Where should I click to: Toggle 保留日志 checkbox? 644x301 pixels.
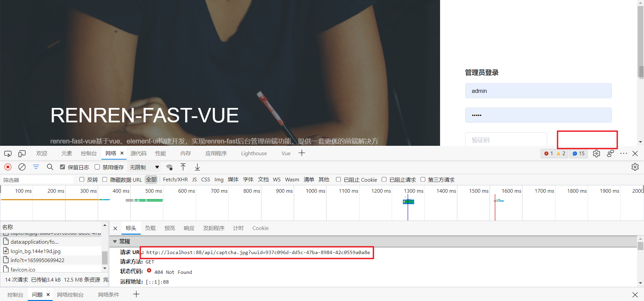[62, 167]
